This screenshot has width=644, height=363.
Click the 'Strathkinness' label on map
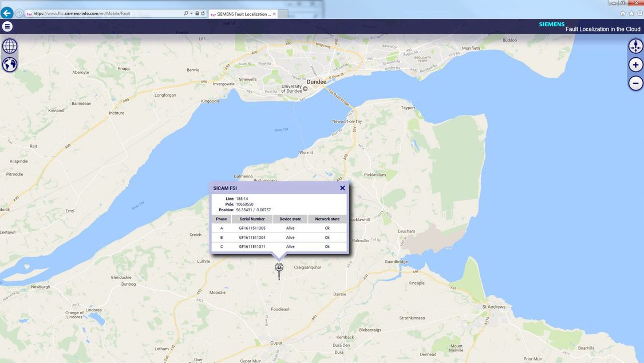[412, 318]
